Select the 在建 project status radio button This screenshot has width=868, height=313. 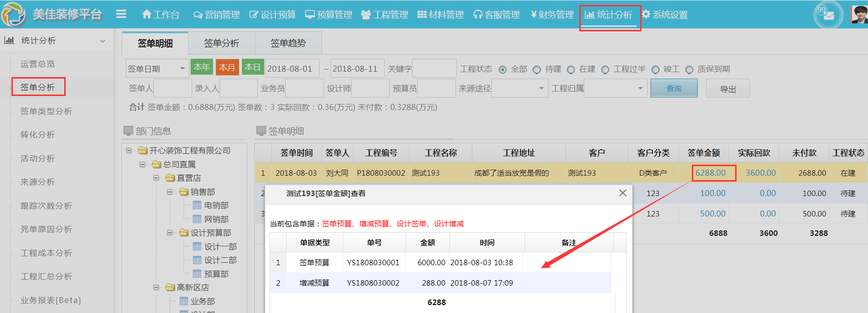pos(571,70)
